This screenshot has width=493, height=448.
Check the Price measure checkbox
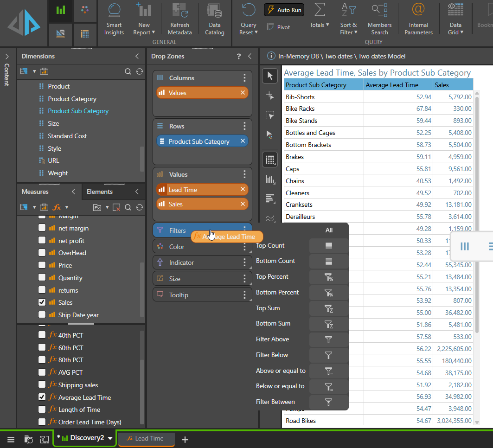pos(42,265)
